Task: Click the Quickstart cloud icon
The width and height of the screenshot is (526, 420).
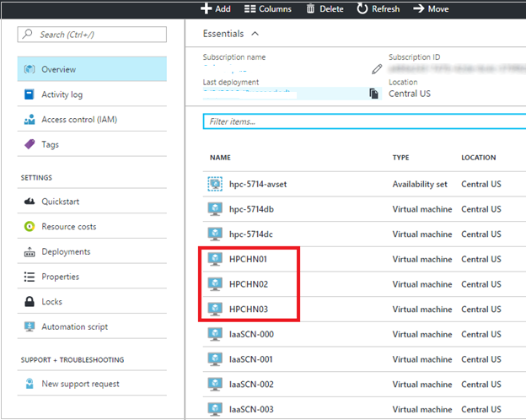Action: [30, 202]
